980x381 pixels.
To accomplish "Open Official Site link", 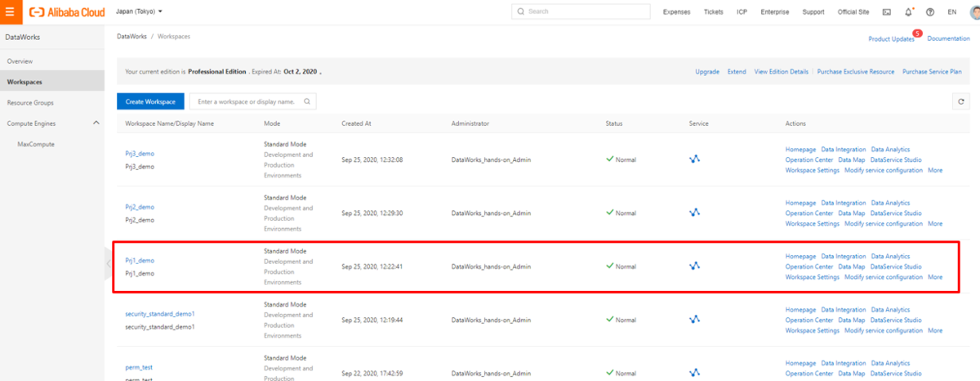I will click(855, 12).
